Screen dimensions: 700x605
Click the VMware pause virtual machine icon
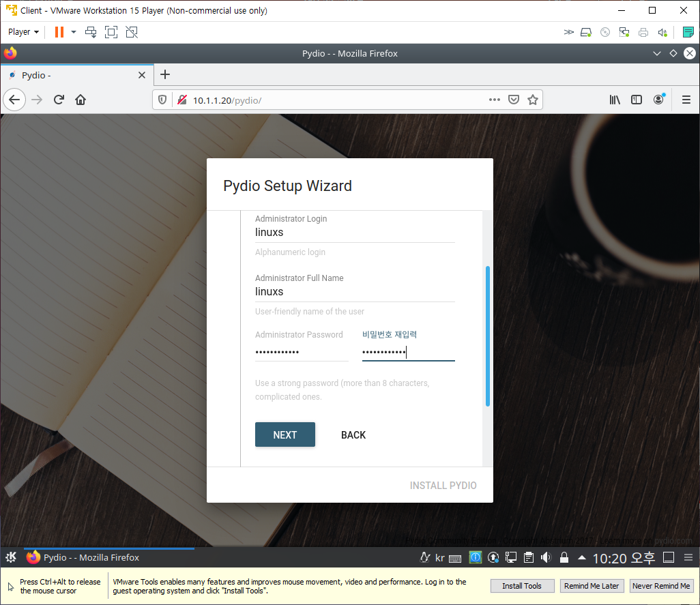[x=59, y=32]
